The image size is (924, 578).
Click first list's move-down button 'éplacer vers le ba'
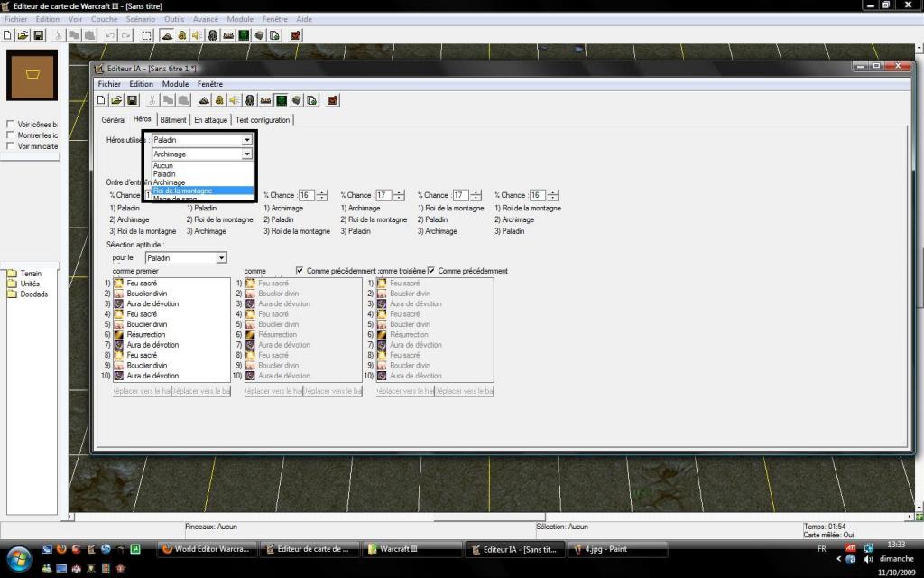[x=201, y=391]
